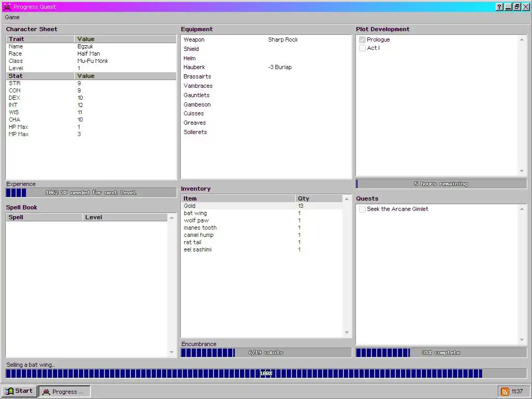Click the help question mark button

pos(499,7)
